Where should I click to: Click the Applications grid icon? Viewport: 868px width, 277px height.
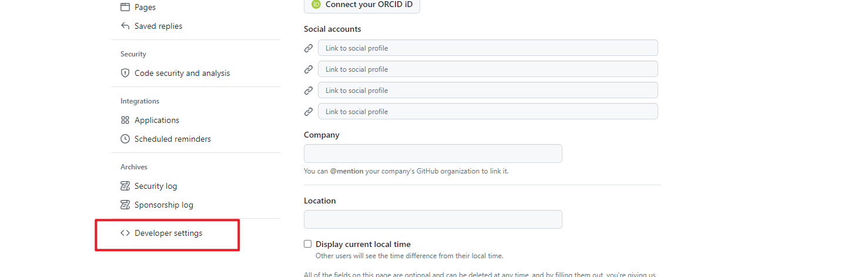(125, 120)
